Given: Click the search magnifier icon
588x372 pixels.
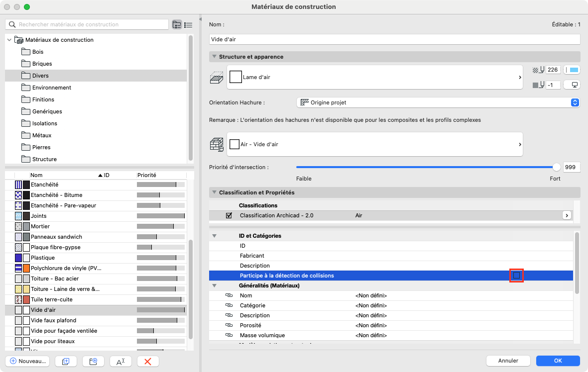Looking at the screenshot, I should [x=12, y=24].
